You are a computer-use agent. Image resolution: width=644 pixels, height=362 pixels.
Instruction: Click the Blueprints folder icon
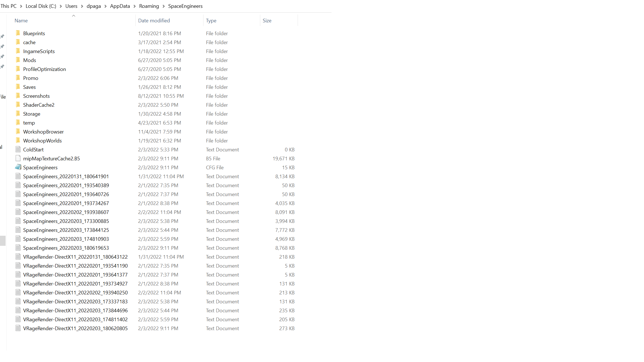[18, 33]
